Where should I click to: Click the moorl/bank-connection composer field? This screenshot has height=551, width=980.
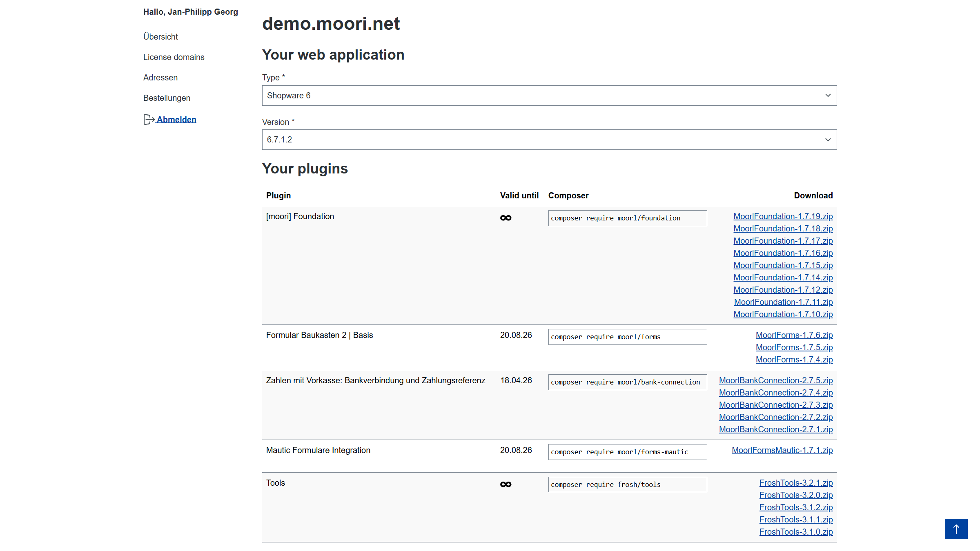(x=628, y=382)
